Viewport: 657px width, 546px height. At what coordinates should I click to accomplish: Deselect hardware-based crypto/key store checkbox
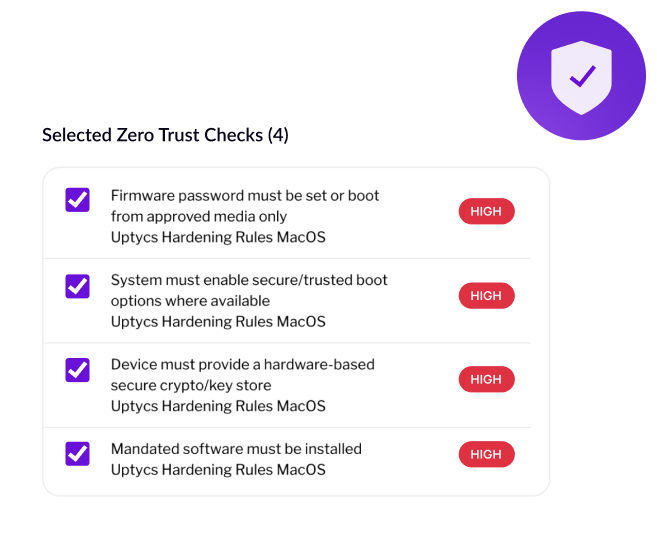pos(78,370)
